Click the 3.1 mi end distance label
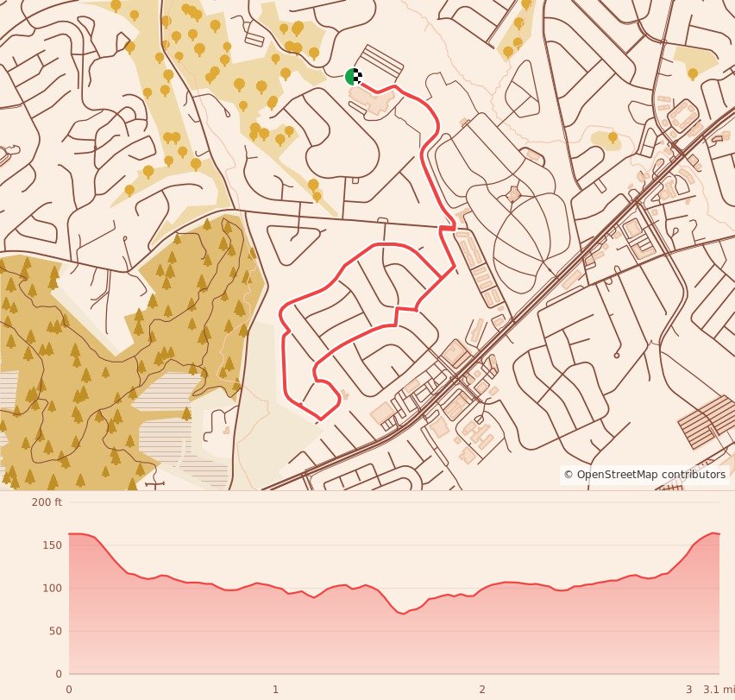735x700 pixels. coord(719,690)
